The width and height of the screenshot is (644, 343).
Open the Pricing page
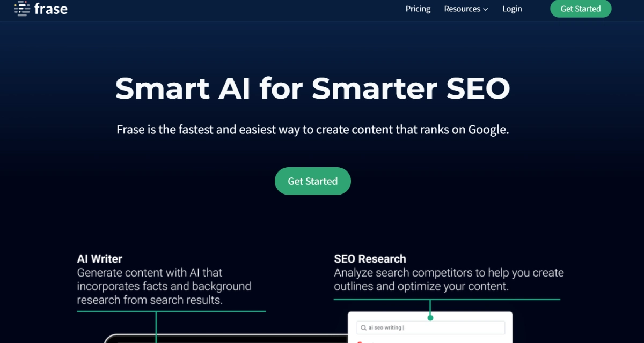click(x=418, y=9)
